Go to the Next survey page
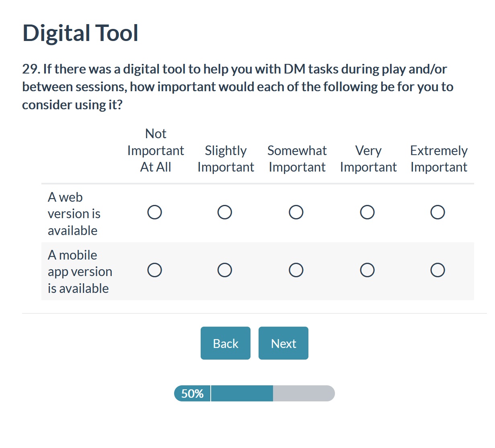This screenshot has width=495, height=448. pyautogui.click(x=283, y=343)
